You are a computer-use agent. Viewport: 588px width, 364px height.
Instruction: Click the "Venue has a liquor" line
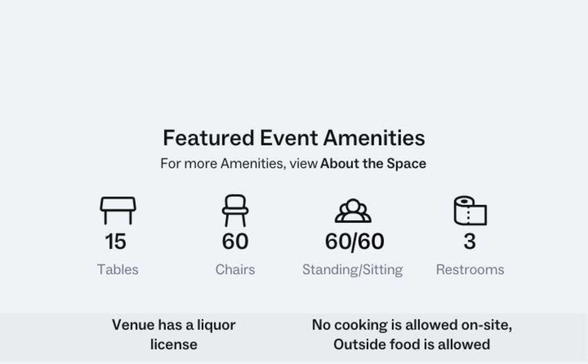click(174, 325)
